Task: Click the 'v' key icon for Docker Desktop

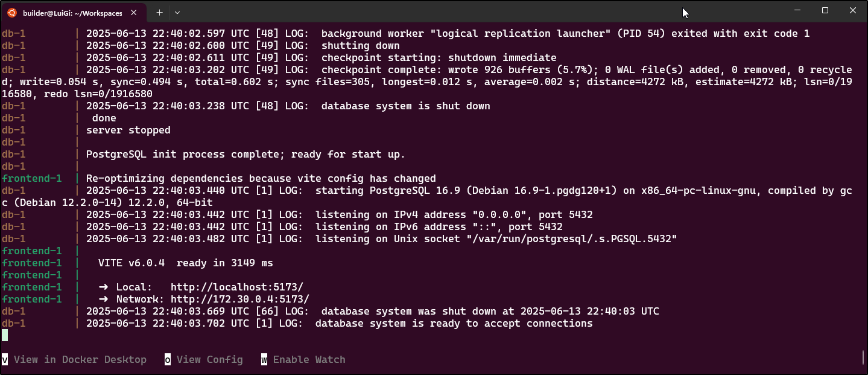Action: click(x=5, y=359)
